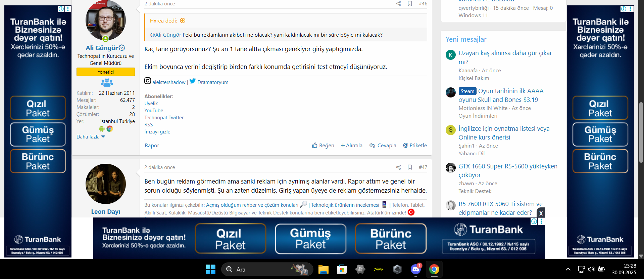The height and width of the screenshot is (279, 644).
Task: Open the 'Teknik Destek' forum category
Action: point(475,191)
